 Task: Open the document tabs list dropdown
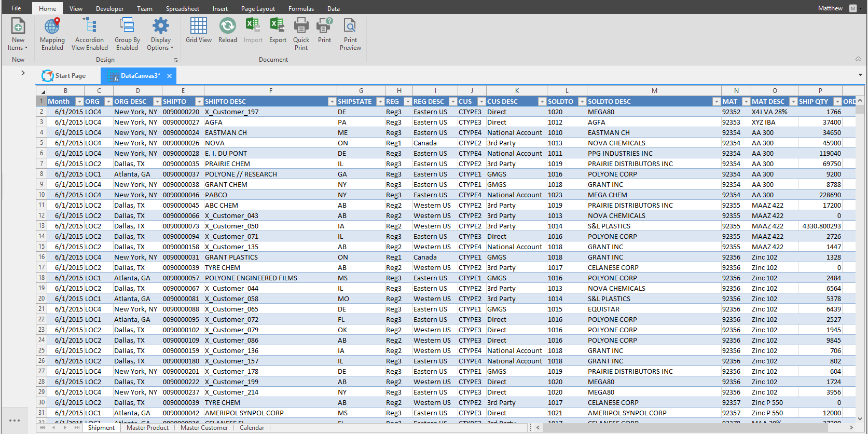[x=860, y=75]
